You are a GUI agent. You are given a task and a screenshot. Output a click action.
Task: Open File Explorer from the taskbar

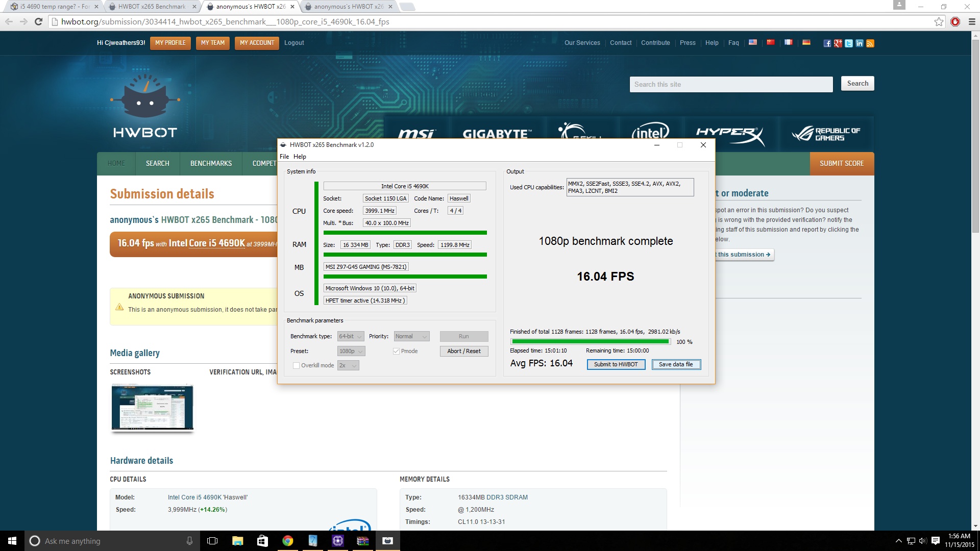(237, 541)
